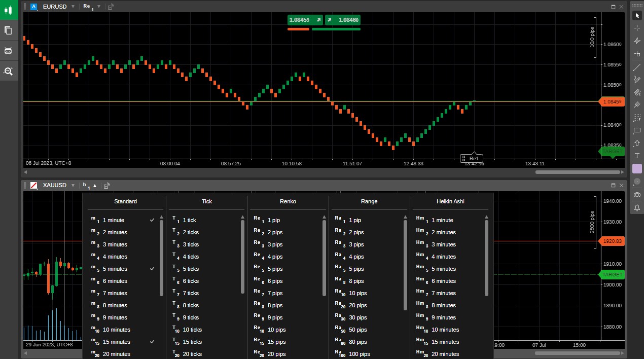Select the trend line drawing tool
Screen dimensions: 644x359
(637, 67)
